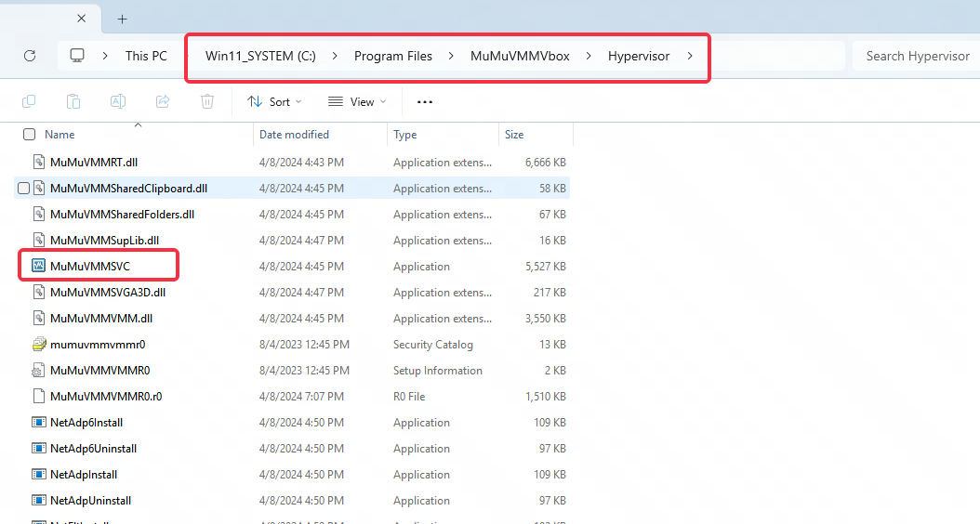Click the Refresh icon in address bar
Image resolution: width=980 pixels, height=524 pixels.
click(30, 56)
